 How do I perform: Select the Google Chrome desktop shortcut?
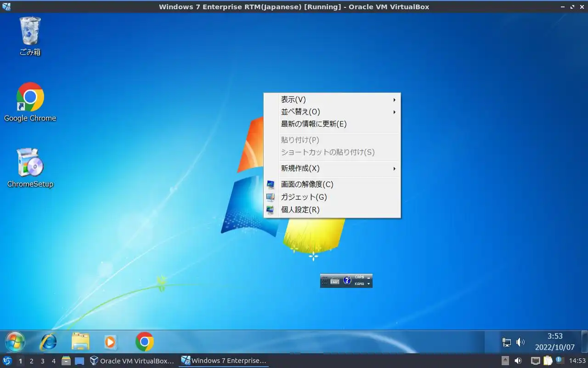point(30,102)
